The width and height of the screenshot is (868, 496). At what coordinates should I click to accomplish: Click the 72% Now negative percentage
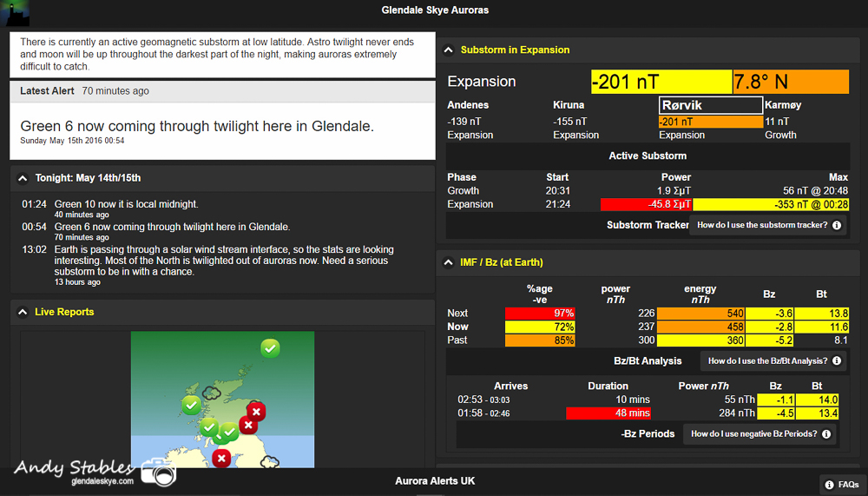coord(540,327)
